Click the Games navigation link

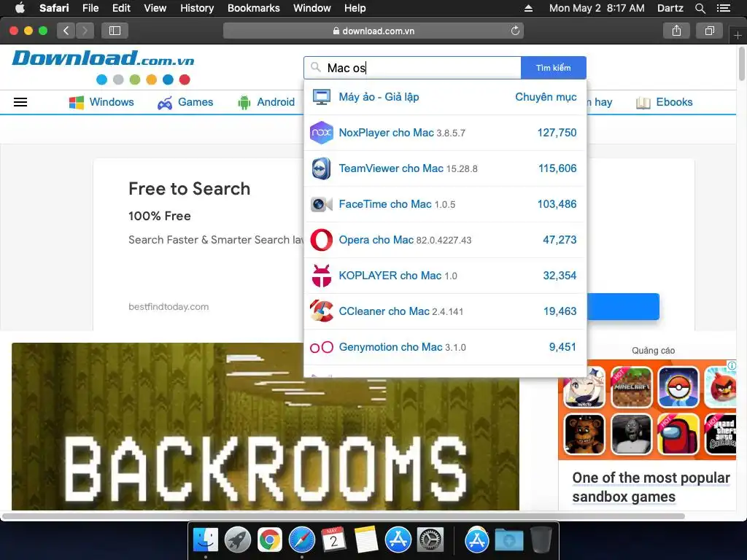185,102
